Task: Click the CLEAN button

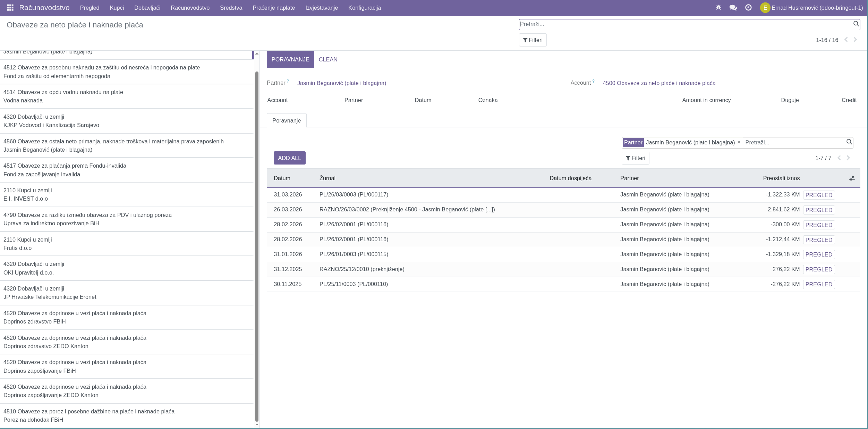Action: [x=328, y=59]
